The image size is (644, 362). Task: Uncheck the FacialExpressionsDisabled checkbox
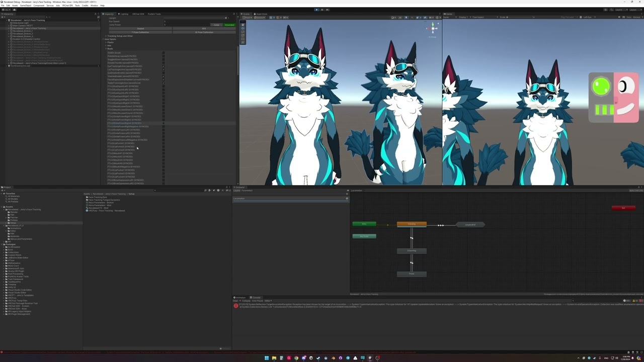(x=164, y=79)
